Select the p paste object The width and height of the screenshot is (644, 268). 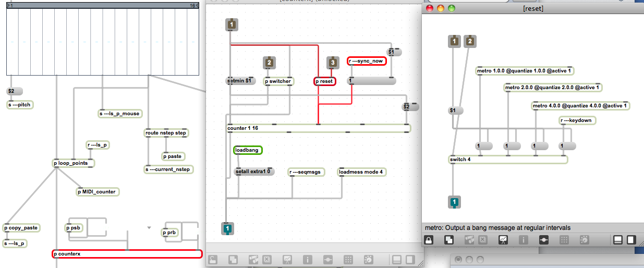point(174,156)
